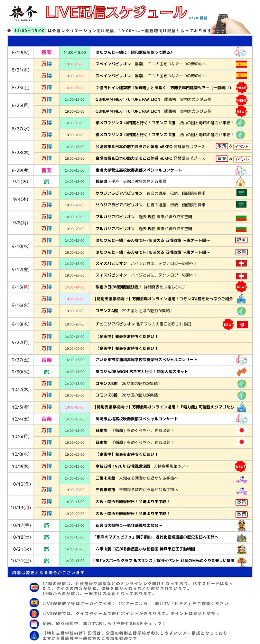Click 'あつかんDRAGON おだちと行く！' title
260x644 pixels.
[x=142, y=372]
